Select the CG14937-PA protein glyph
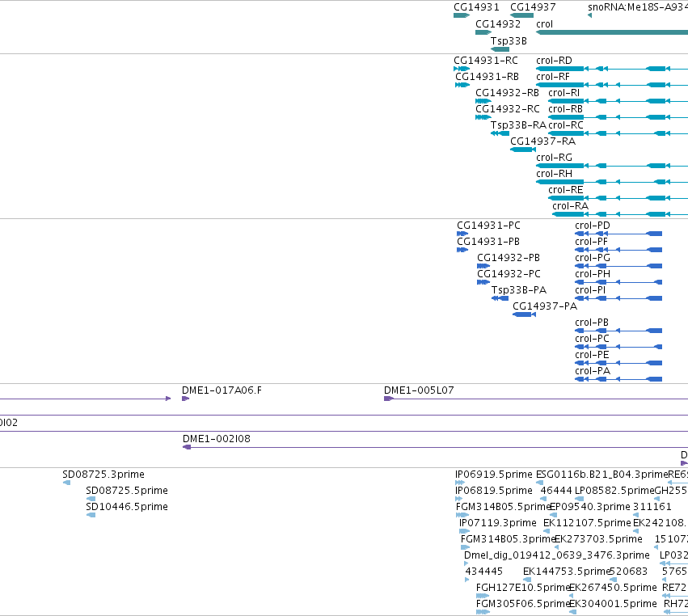 [524, 314]
